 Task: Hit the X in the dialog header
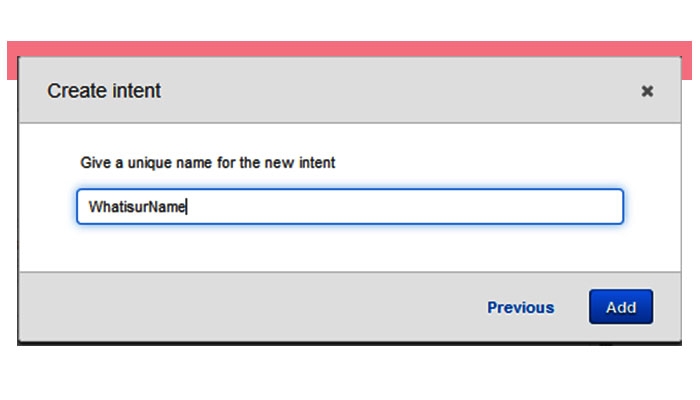tap(647, 91)
